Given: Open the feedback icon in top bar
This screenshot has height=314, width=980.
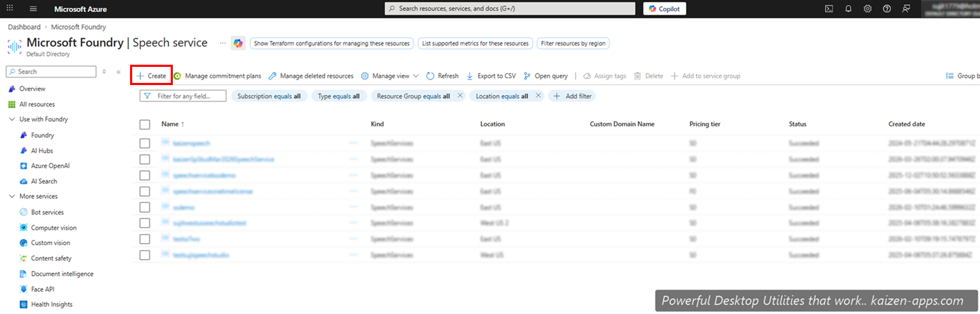Looking at the screenshot, I should [x=906, y=9].
